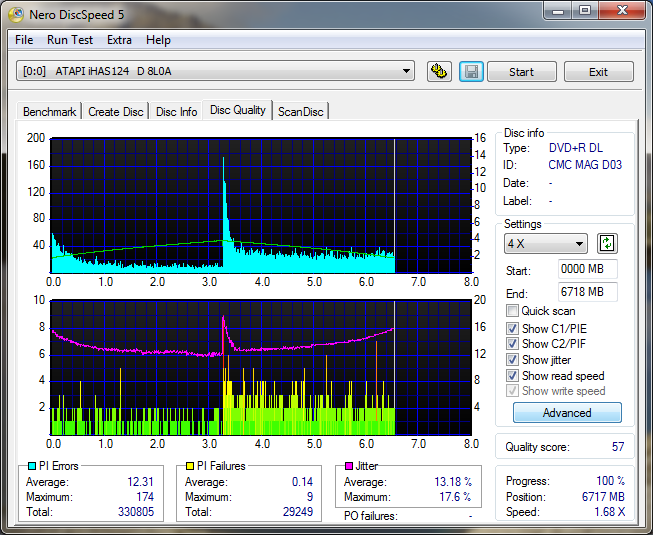This screenshot has width=653, height=535.
Task: Click the Quality score value 57
Action: (x=618, y=447)
